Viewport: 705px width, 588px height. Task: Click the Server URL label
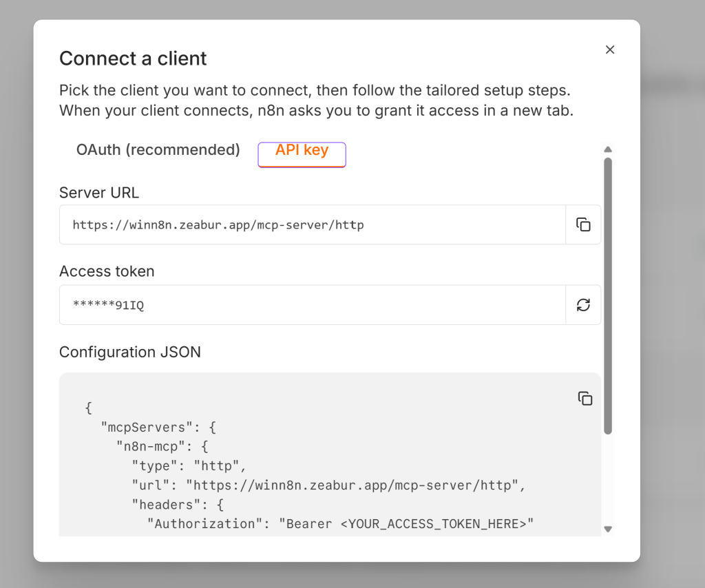99,193
